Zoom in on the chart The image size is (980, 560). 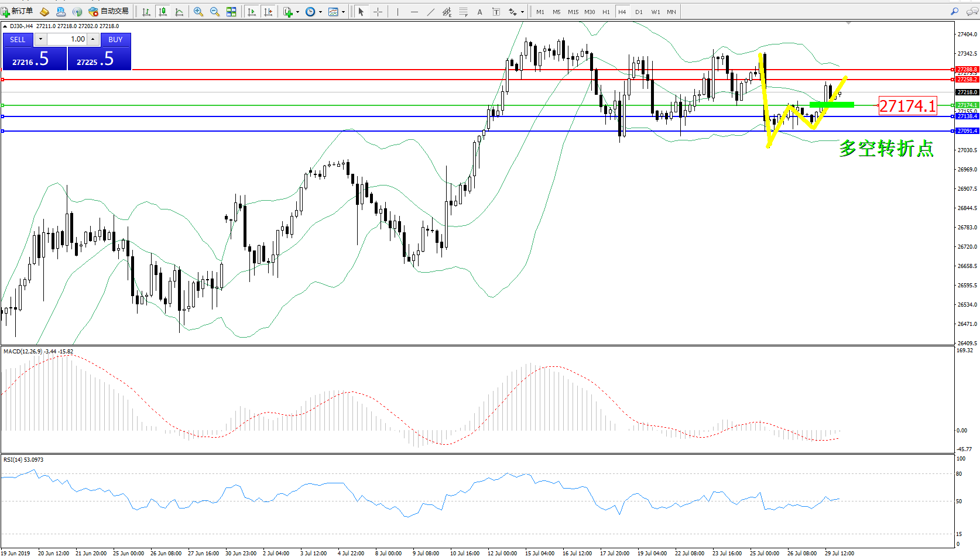point(198,12)
